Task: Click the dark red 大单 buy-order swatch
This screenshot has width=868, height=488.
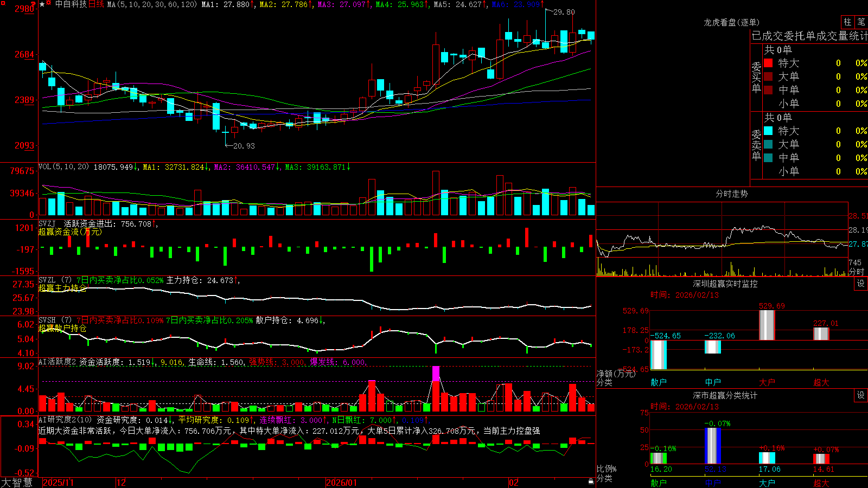Action: [768, 76]
